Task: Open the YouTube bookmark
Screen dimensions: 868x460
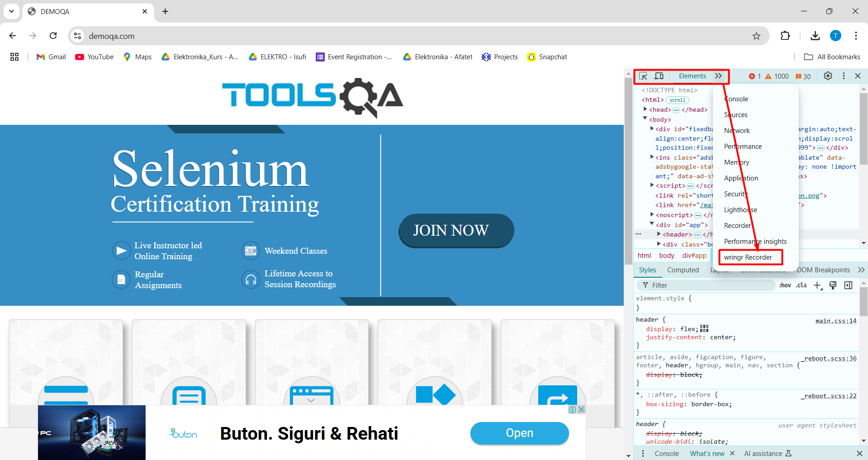Action: coord(94,57)
